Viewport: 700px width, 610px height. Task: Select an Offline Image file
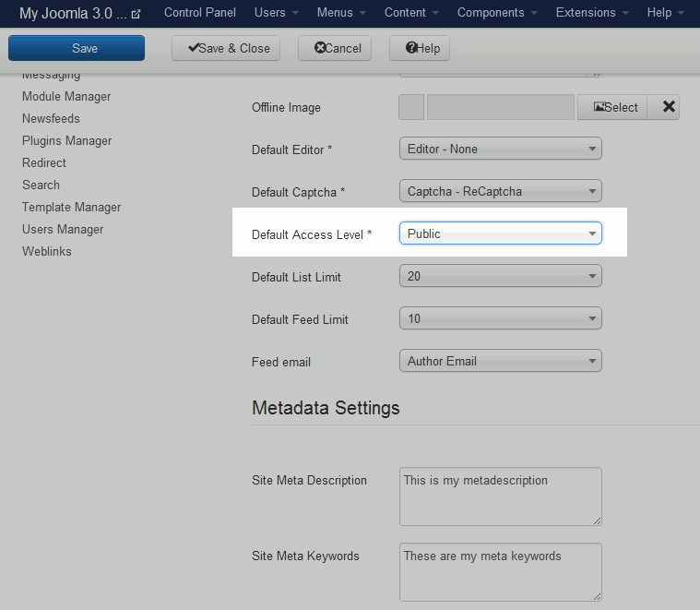point(612,107)
